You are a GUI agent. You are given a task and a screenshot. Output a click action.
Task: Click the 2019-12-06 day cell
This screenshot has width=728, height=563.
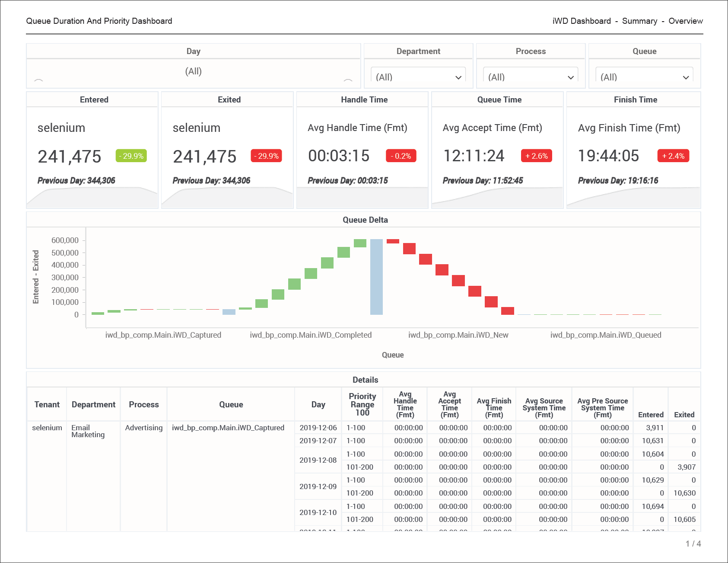point(318,428)
